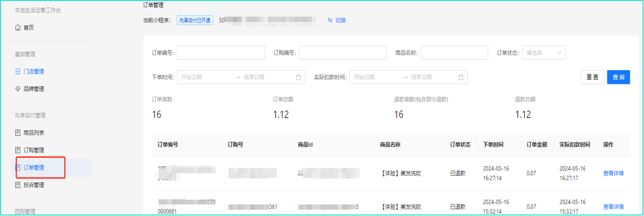The width and height of the screenshot is (644, 216).
Task: Open the 订单状态 dropdown
Action: 544,53
